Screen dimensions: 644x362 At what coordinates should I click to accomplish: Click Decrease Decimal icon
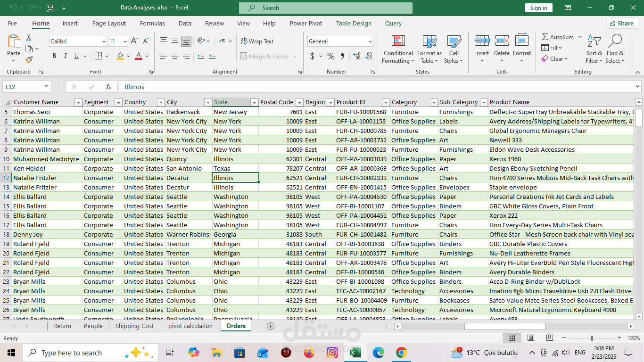368,56
